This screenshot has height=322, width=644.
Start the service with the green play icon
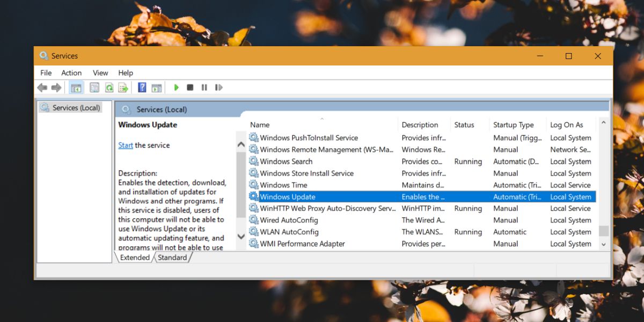(176, 87)
